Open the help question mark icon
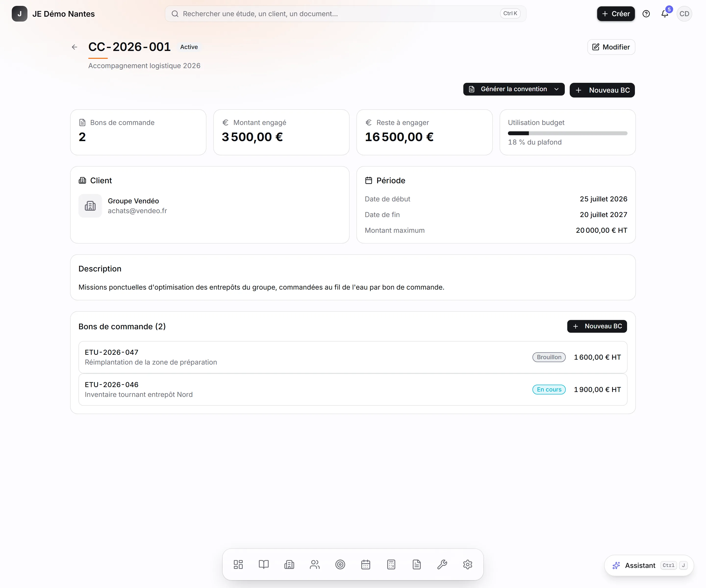The image size is (706, 588). point(646,14)
